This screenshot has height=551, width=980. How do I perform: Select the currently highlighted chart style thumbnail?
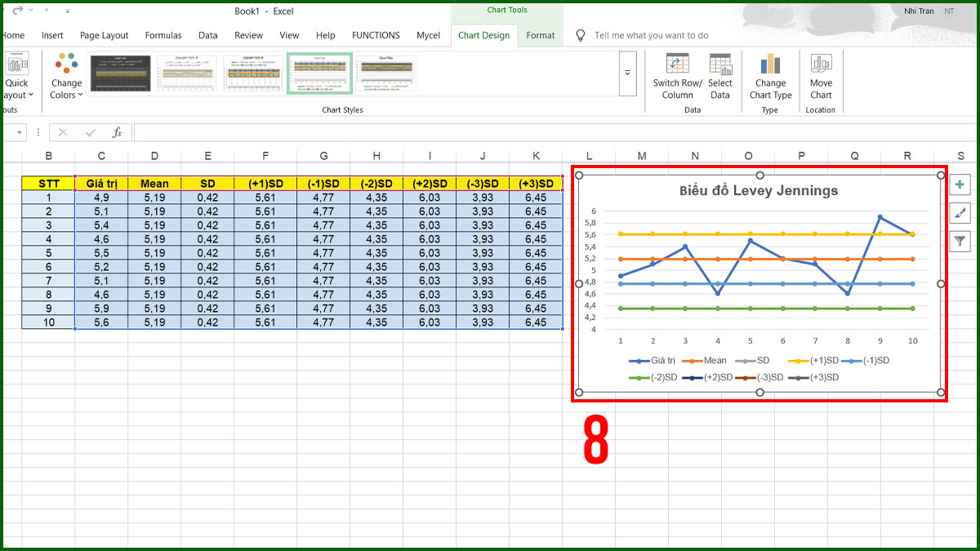319,73
